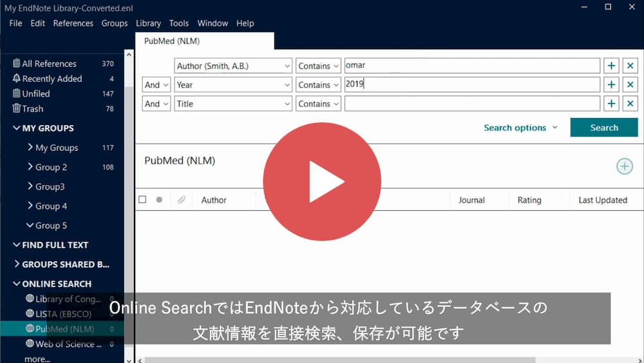Remove the Title search row
Viewport: 644px width, 363px height.
tap(630, 104)
